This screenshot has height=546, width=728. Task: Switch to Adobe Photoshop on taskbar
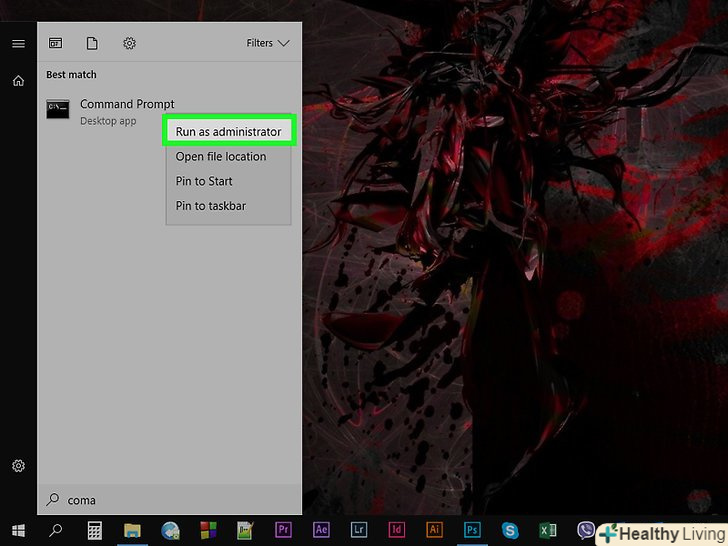pos(472,530)
